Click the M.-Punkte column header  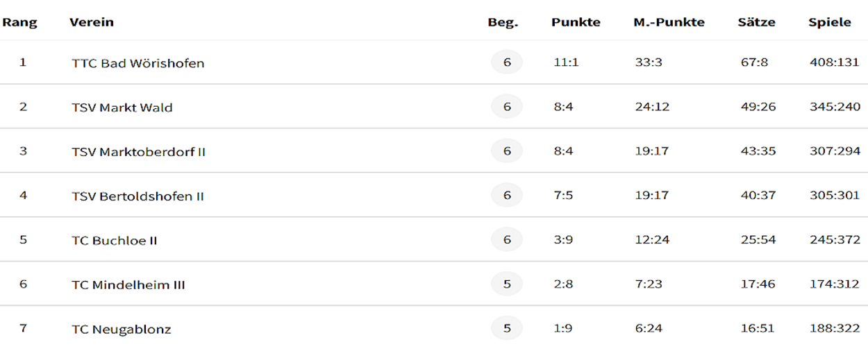click(x=669, y=22)
